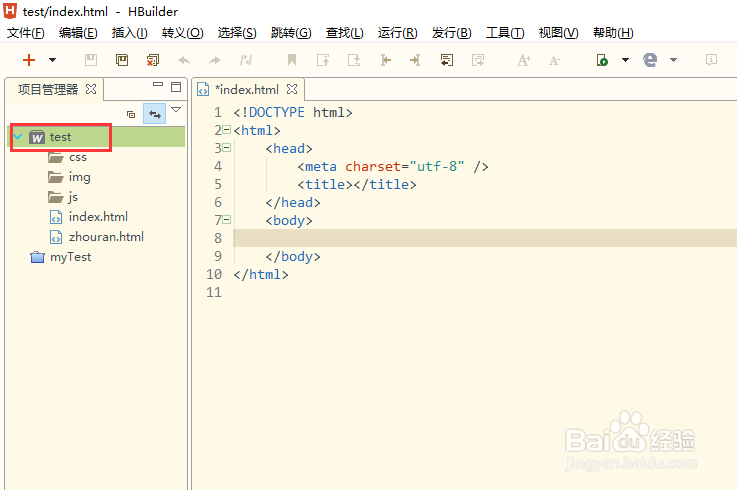
Task: Open the 转义(O) menu
Action: (182, 33)
